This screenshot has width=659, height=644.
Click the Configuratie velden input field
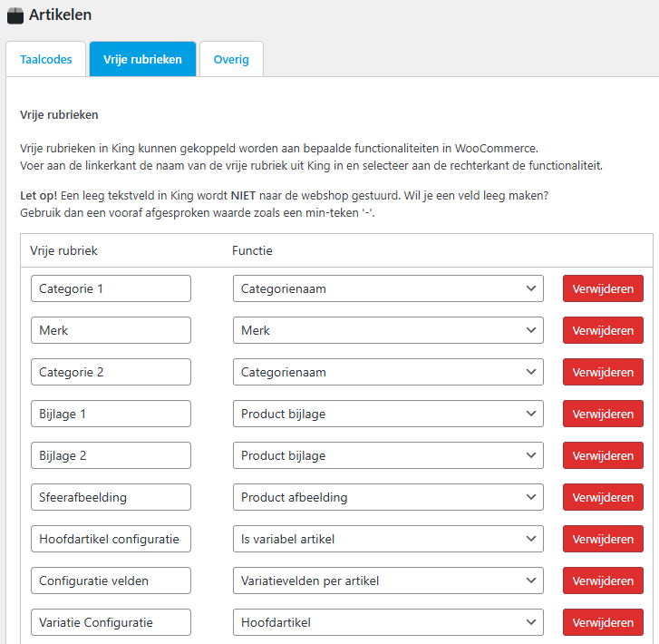[111, 581]
